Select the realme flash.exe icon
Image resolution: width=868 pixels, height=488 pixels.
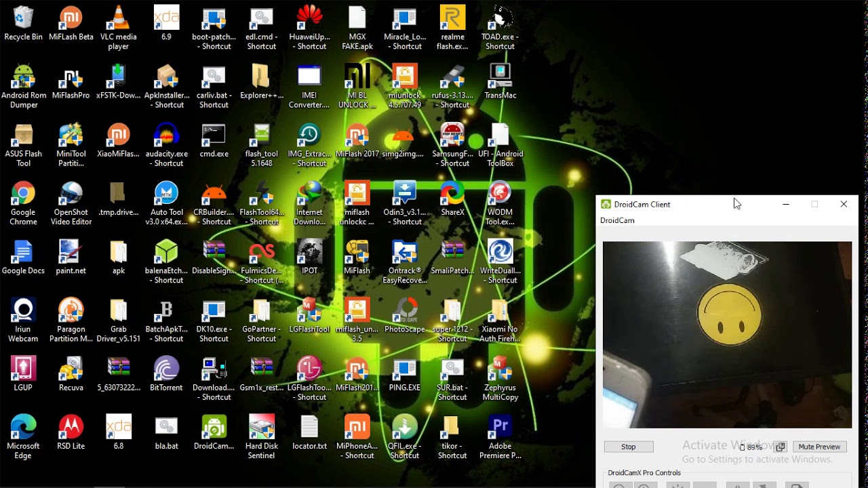pyautogui.click(x=452, y=28)
